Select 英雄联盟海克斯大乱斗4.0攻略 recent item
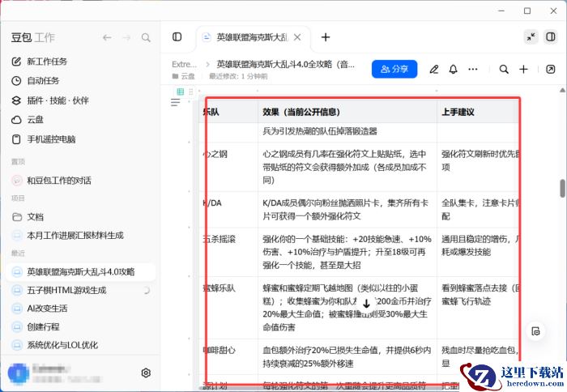Screen dimensions: 567x392 80,272
